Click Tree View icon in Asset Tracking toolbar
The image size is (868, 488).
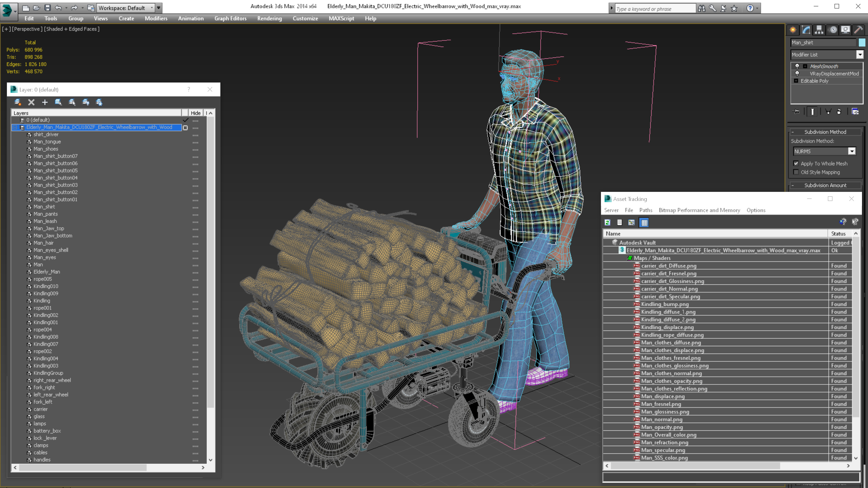click(x=631, y=222)
